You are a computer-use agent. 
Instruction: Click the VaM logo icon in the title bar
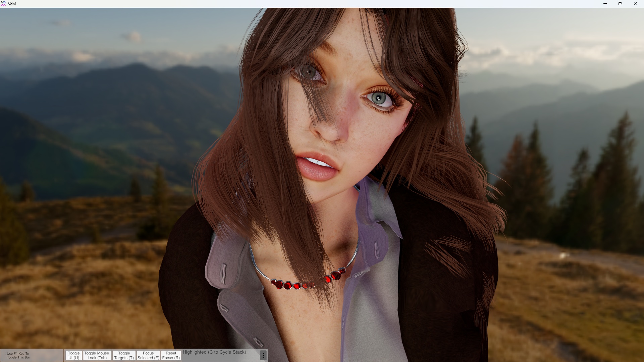point(4,4)
